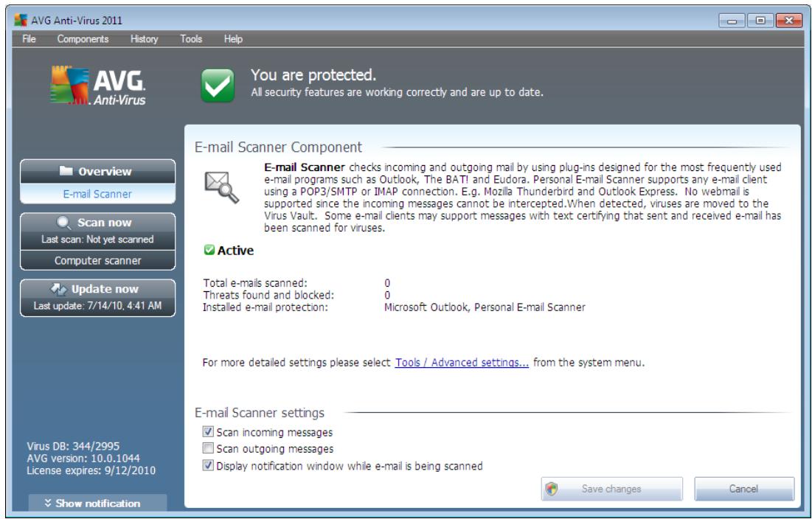Click 'Microsoft Outlook, Personal E-mail Scanner' value
Screen dimensions: 812x519
point(485,307)
